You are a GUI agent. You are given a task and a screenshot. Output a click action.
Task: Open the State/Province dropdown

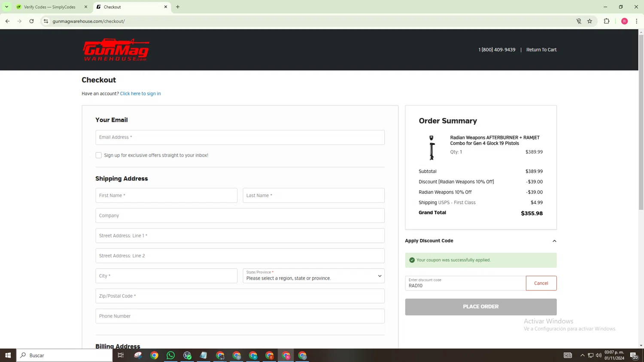[x=313, y=276]
